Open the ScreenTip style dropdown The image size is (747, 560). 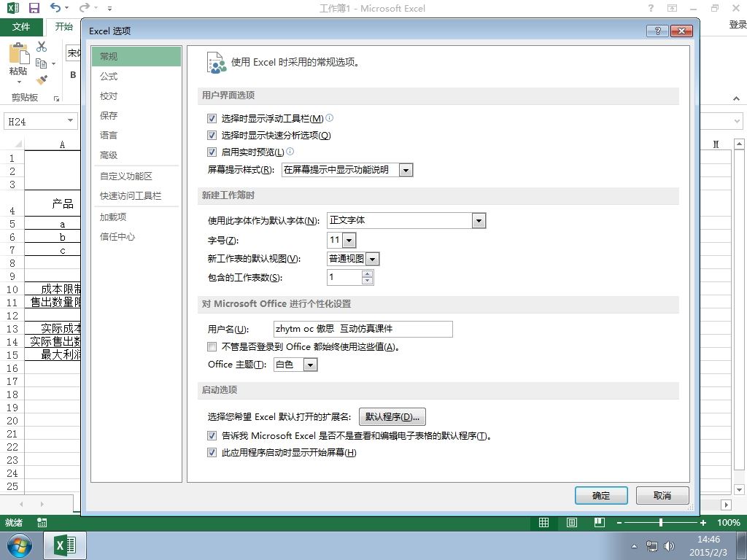coord(406,170)
